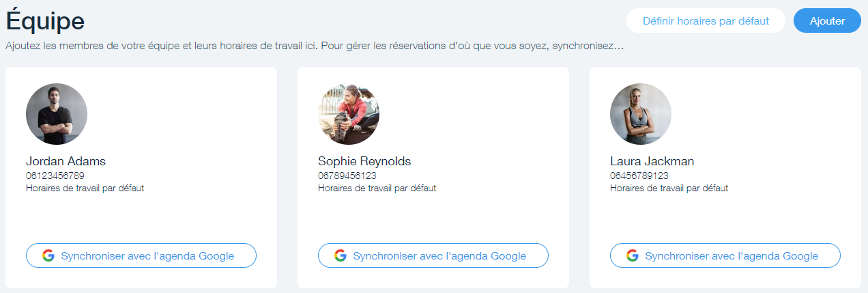This screenshot has height=293, width=868.
Task: Click phone number 06456789123
Action: point(639,176)
